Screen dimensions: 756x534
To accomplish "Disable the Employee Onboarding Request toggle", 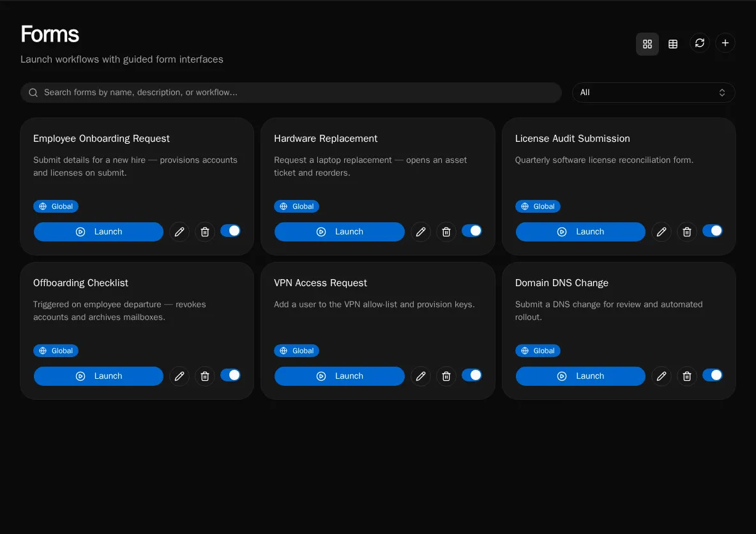I will (231, 231).
